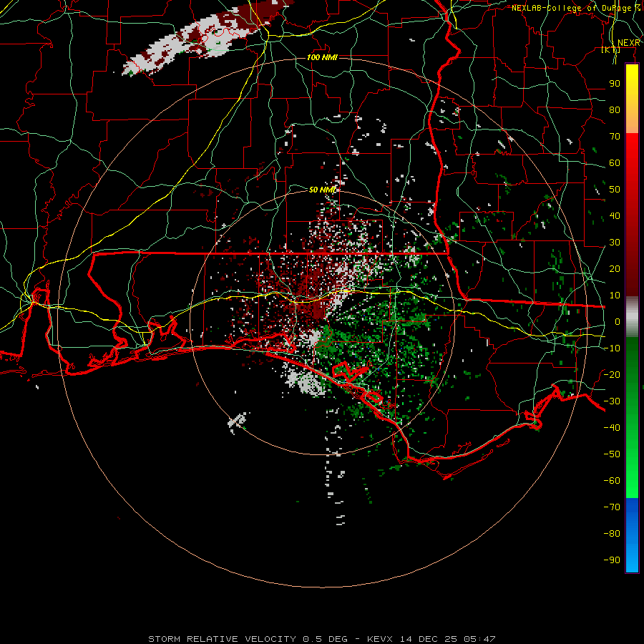Viewport: 644px width, 644px height.
Task: Click the positive 50 colorbar value
Action: [615, 190]
